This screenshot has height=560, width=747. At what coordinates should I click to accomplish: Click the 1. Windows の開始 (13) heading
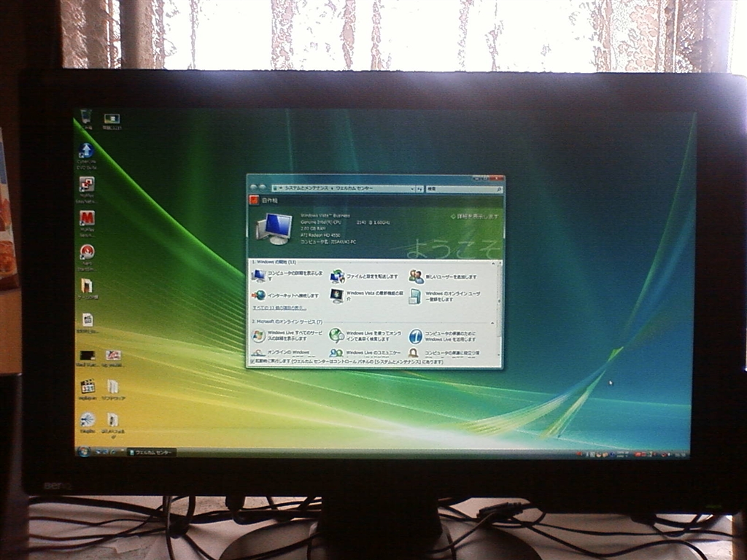tap(274, 262)
